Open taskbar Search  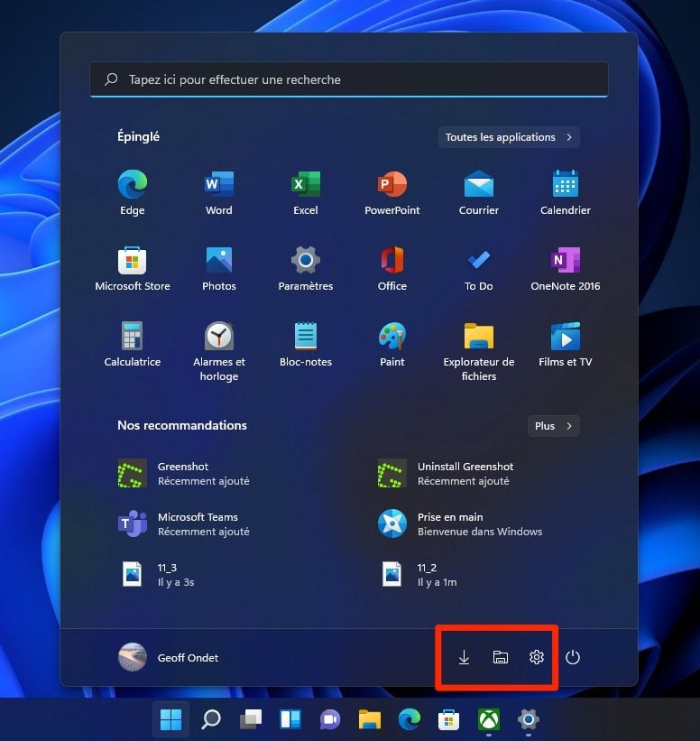(211, 719)
